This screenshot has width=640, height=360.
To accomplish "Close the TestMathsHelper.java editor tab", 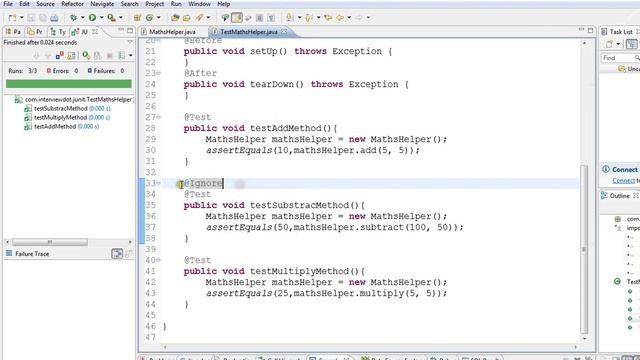I will [x=284, y=31].
